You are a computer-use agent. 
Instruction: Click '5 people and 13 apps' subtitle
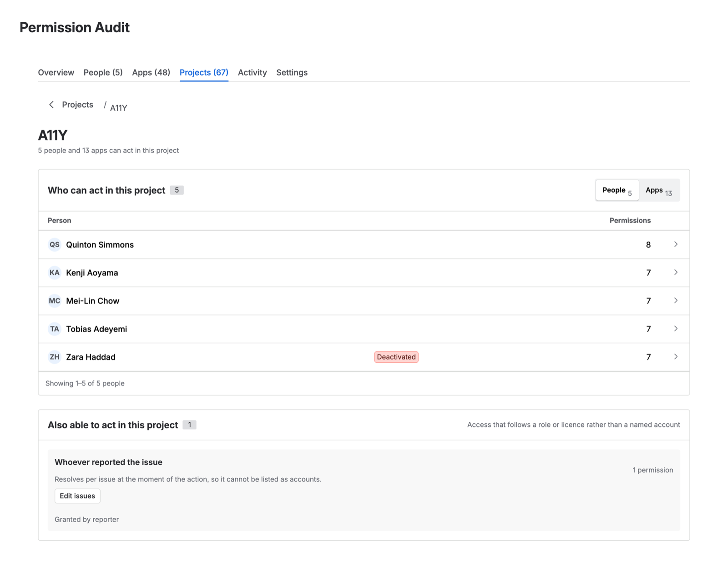click(x=108, y=150)
